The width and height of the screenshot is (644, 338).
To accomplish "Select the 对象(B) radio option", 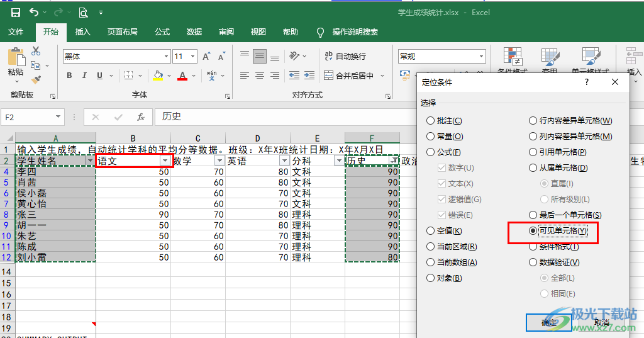I will (x=444, y=278).
